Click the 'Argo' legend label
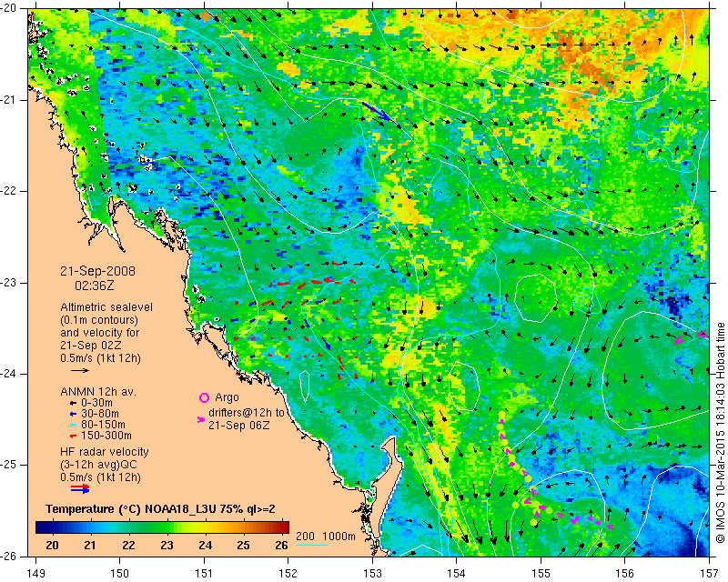The width and height of the screenshot is (728, 582). [227, 397]
